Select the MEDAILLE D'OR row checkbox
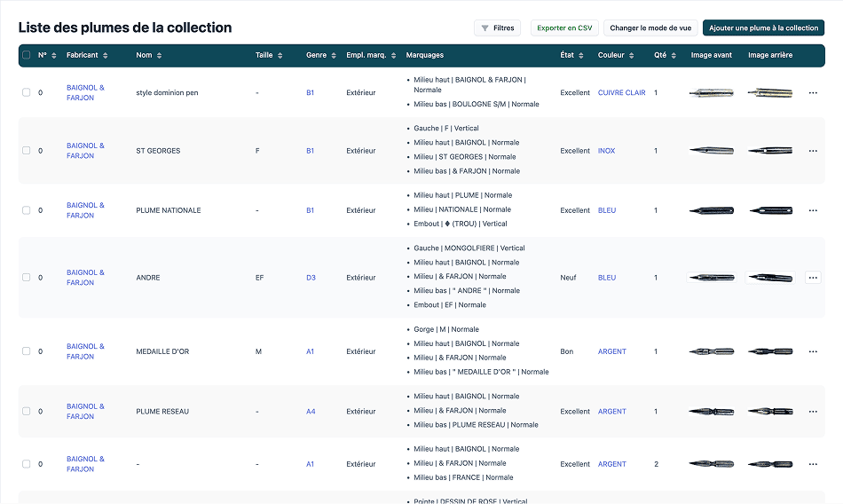Image resolution: width=843 pixels, height=504 pixels. pyautogui.click(x=26, y=351)
